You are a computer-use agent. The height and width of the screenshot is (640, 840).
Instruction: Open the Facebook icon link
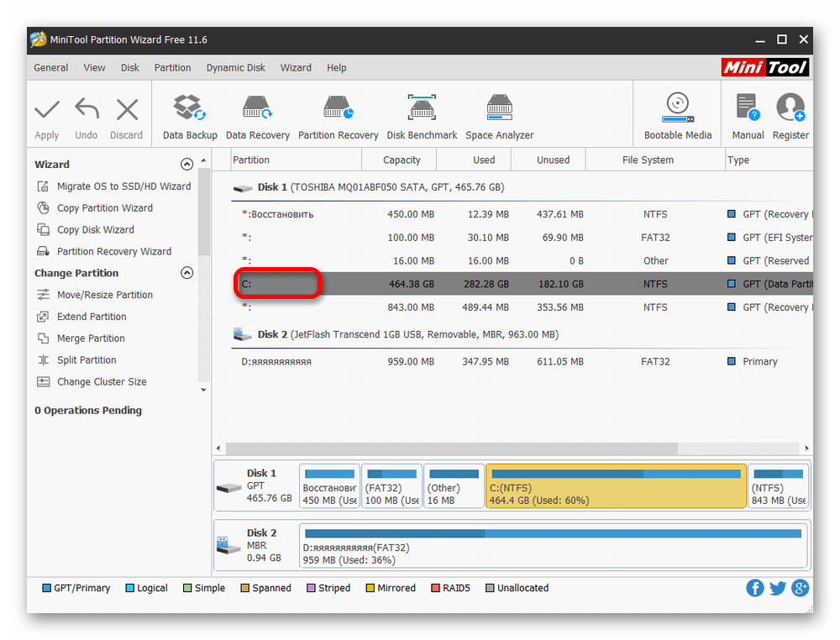coord(755,588)
